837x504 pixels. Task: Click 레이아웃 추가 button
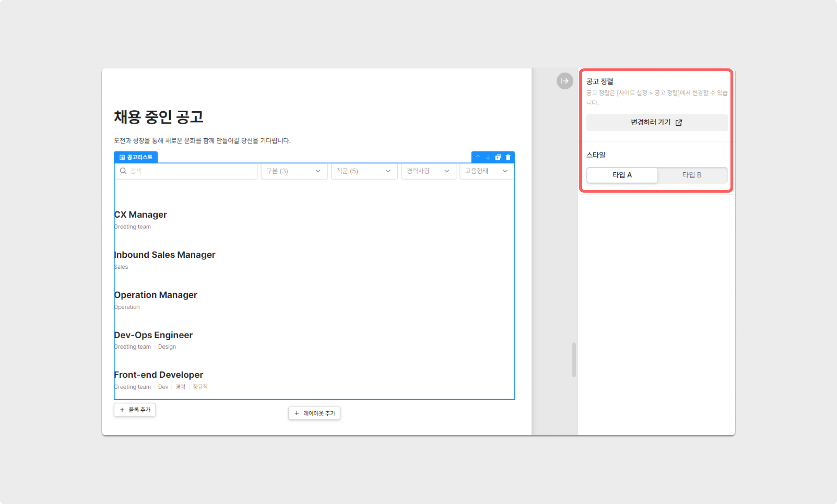pyautogui.click(x=314, y=413)
